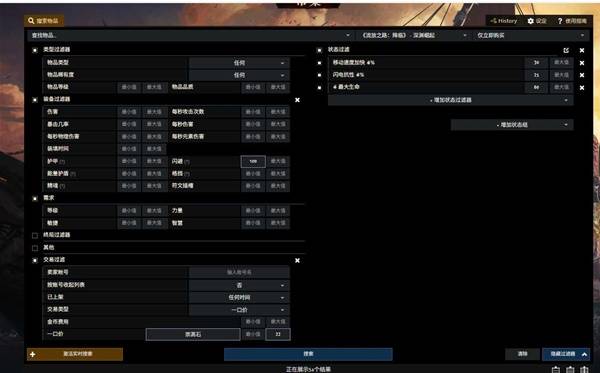Toggle the 交易过滤 section checkbox
Viewport: 600px width, 373px height.
(x=35, y=261)
